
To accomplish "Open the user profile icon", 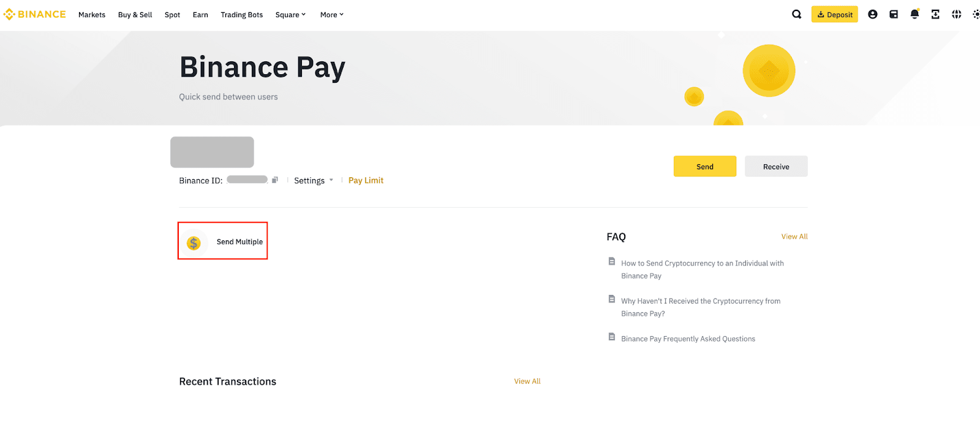I will coord(873,14).
